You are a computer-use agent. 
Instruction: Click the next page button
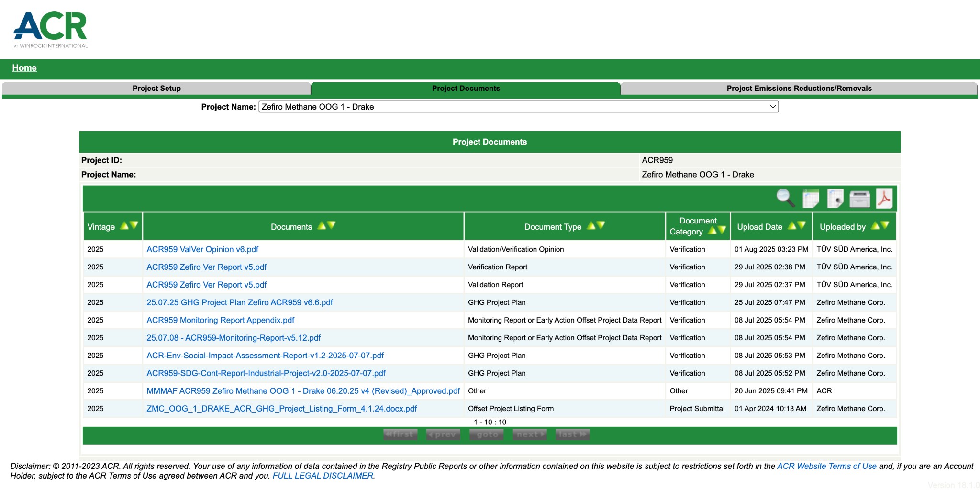tap(530, 434)
